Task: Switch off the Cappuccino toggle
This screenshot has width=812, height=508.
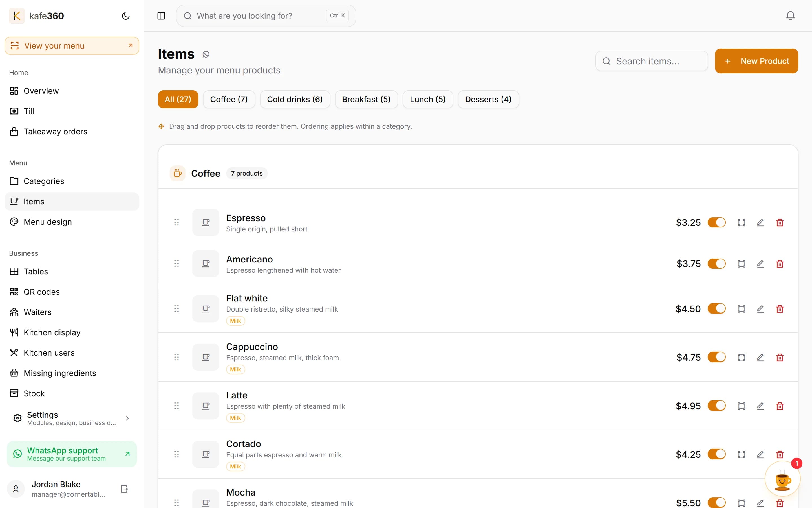Action: [716, 357]
